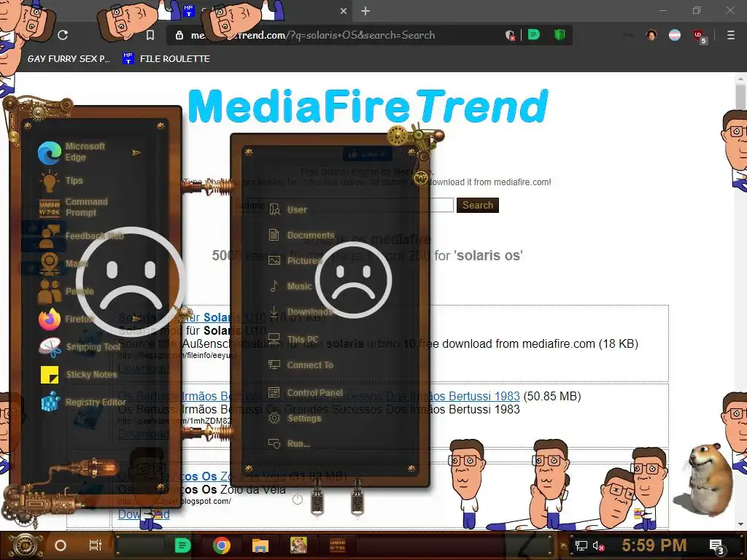View site info via the lock icon
This screenshot has width=747, height=560.
pos(179,35)
